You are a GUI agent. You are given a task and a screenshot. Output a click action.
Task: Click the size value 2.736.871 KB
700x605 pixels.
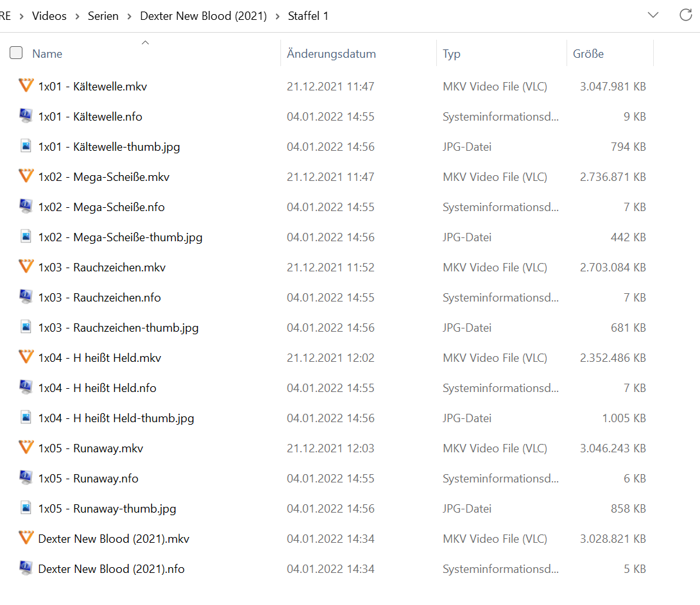coord(613,177)
